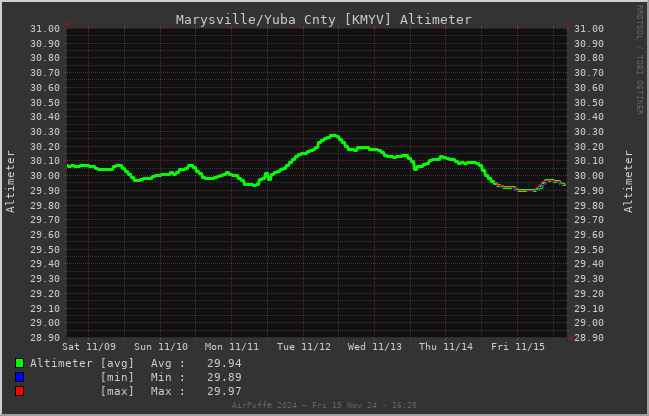The height and width of the screenshot is (416, 649).
Task: Click the Avg value 29.94 in legend
Action: coord(224,363)
